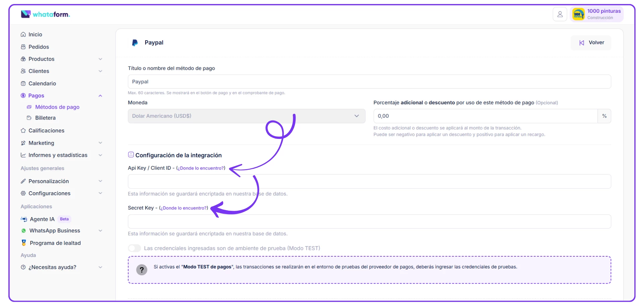Click the Calificaciones star icon
The width and height of the screenshot is (644, 306).
(x=23, y=131)
